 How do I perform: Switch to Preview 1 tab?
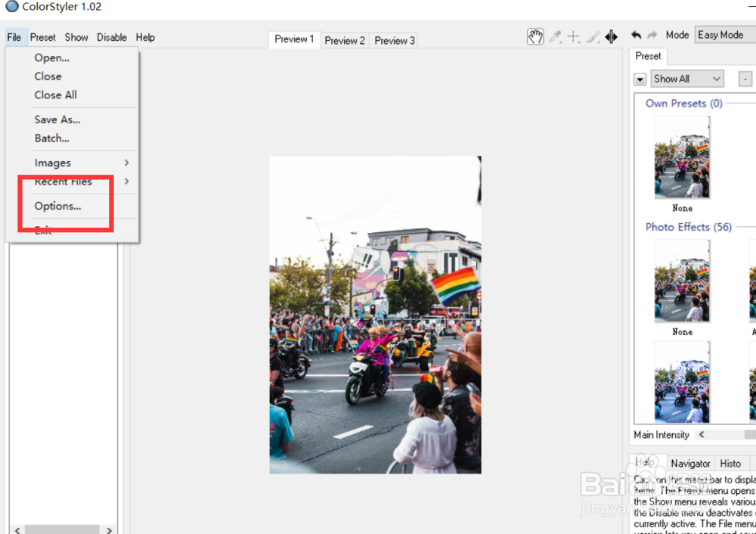tap(294, 39)
